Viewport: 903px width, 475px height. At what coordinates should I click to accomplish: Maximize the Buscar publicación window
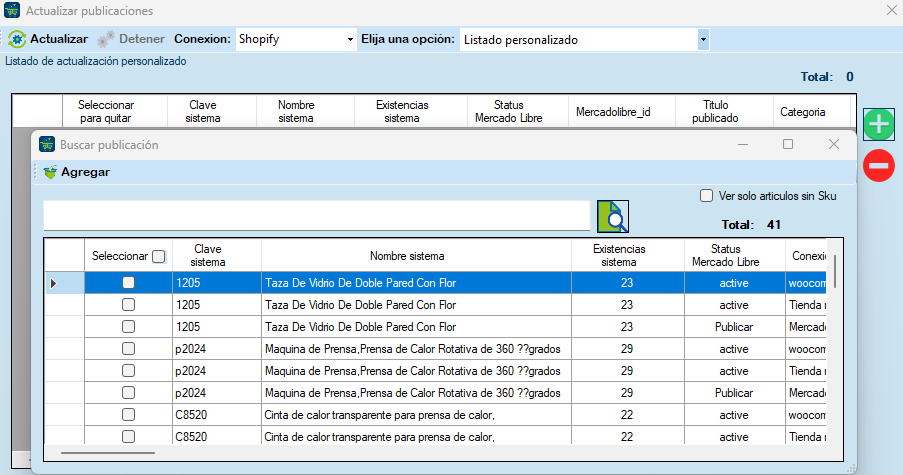[788, 144]
